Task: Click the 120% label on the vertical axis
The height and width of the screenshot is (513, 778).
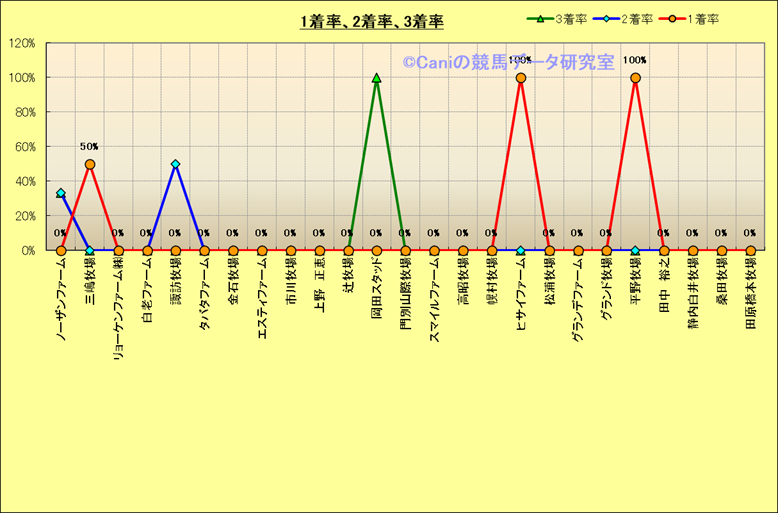Action: [22, 43]
